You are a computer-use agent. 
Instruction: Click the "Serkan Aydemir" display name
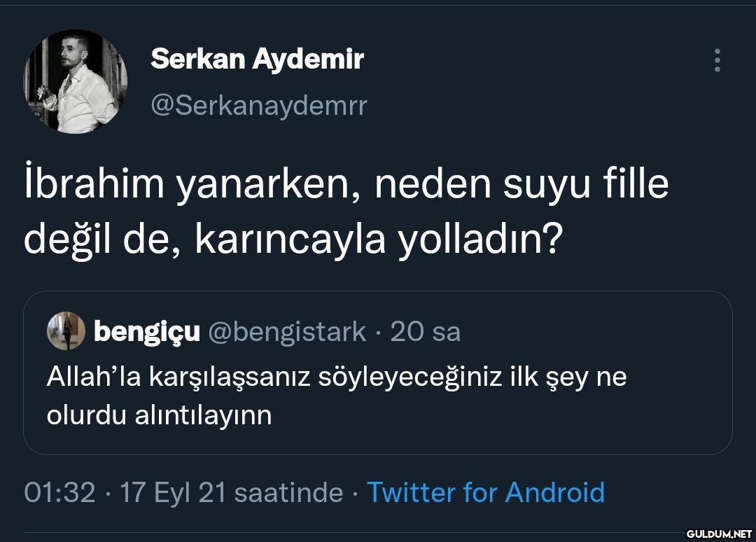257,59
